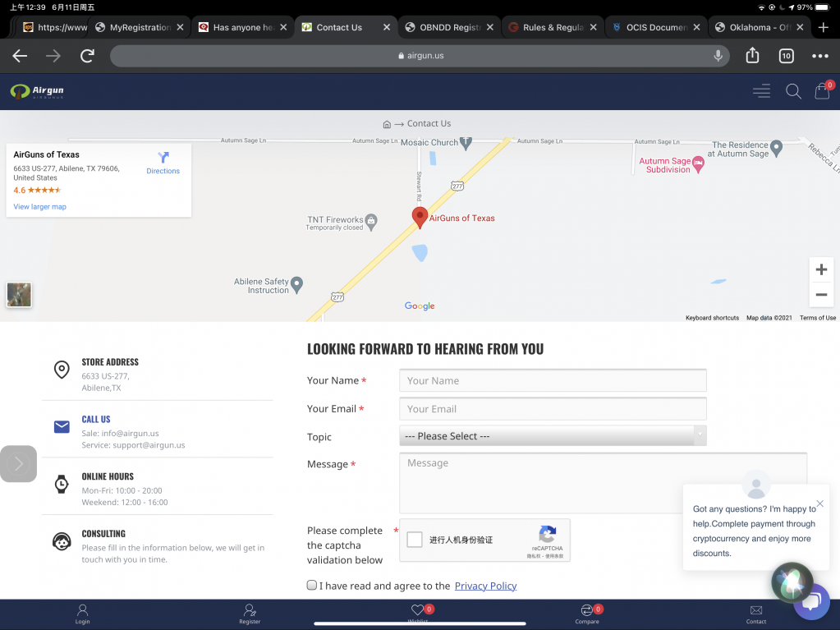Open a new browser tab
The height and width of the screenshot is (630, 840).
pyautogui.click(x=824, y=27)
